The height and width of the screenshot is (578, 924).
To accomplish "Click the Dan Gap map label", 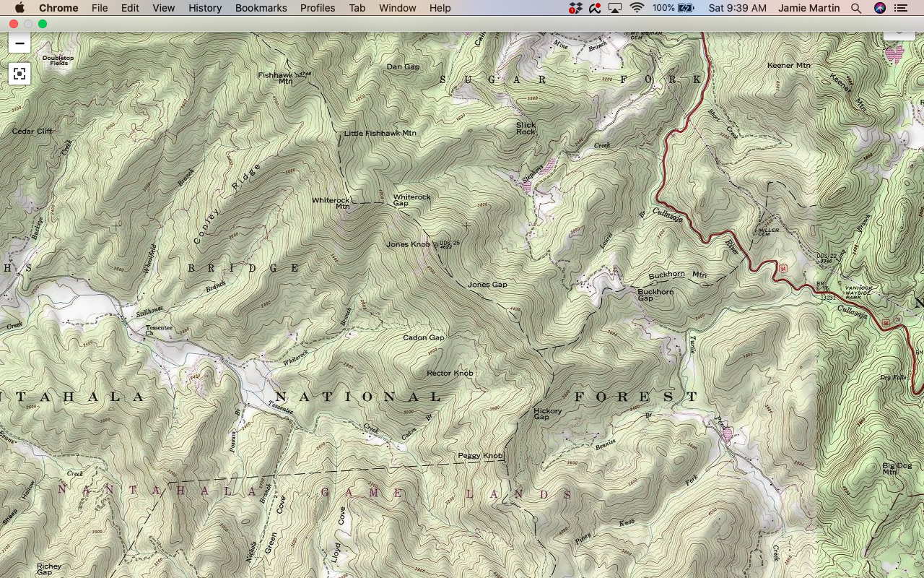I will point(403,66).
